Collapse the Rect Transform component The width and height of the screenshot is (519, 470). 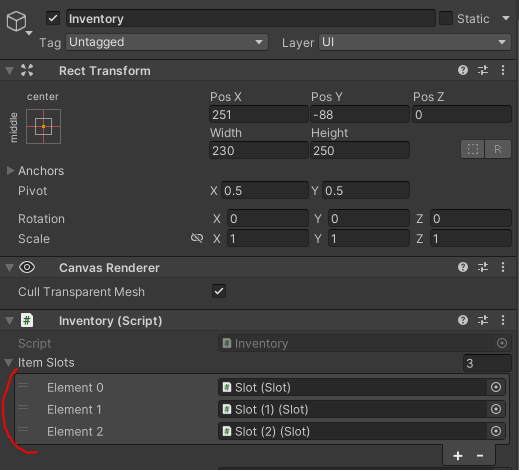click(x=9, y=71)
